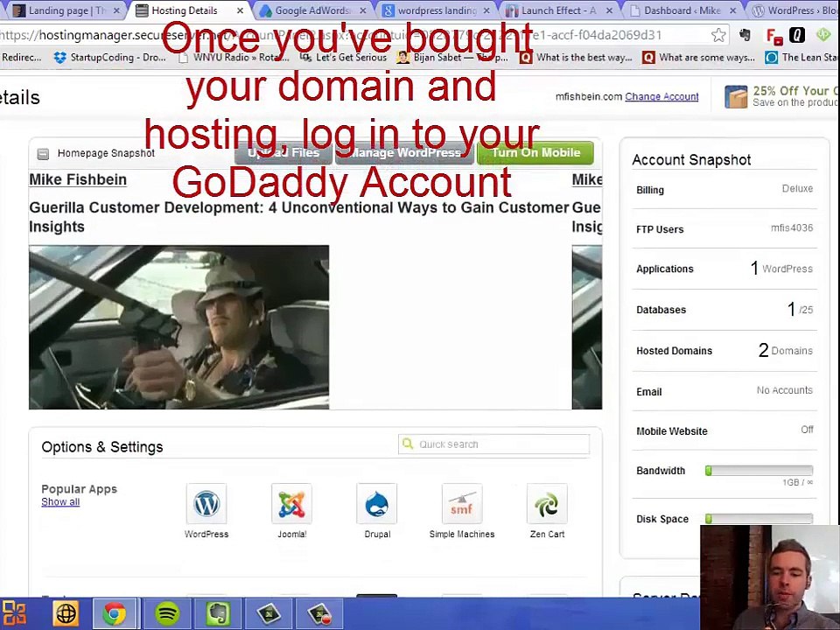The height and width of the screenshot is (630, 840).
Task: Click the package icon of the 25% Off promo
Action: (736, 97)
